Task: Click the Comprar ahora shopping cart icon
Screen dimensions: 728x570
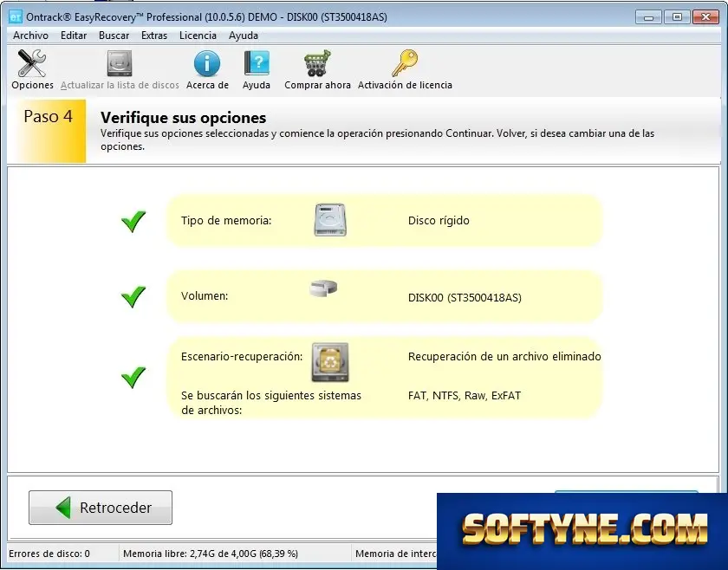Action: pos(317,63)
